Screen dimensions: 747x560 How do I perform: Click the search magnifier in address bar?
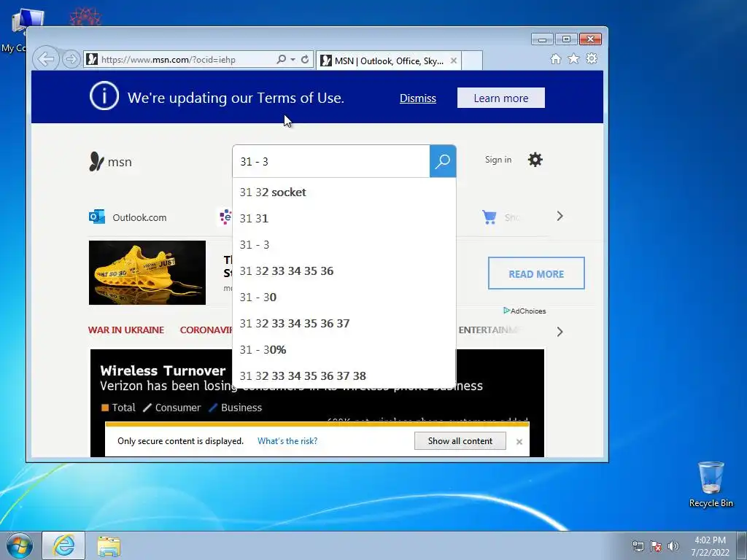[x=282, y=60]
